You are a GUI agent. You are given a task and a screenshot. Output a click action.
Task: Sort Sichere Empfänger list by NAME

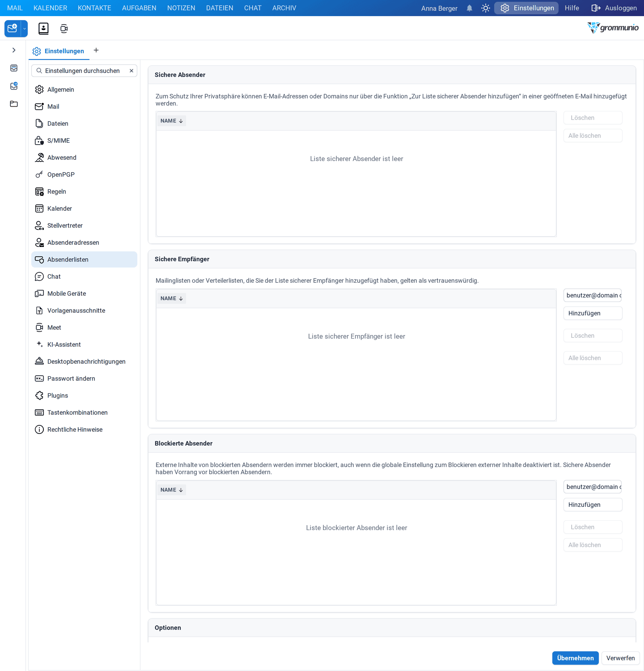[x=172, y=298]
